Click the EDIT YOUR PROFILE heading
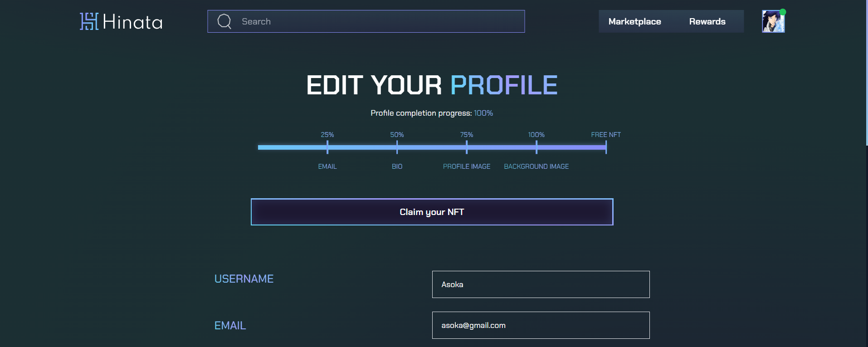 (432, 85)
